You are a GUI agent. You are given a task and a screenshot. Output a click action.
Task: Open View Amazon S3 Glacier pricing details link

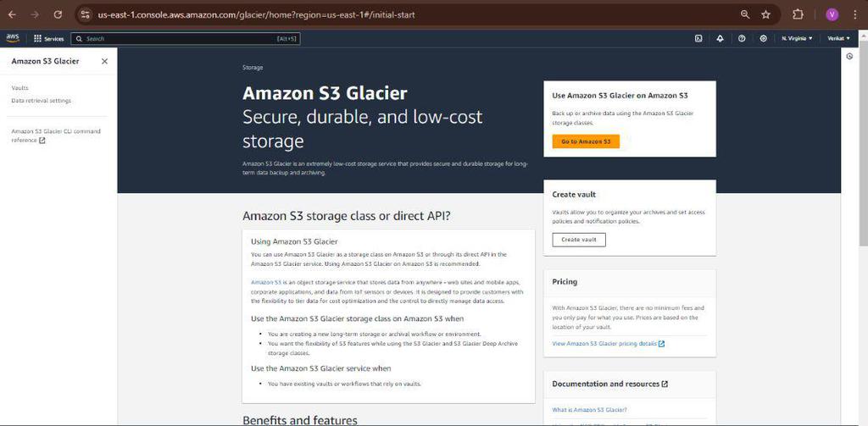tap(607, 343)
